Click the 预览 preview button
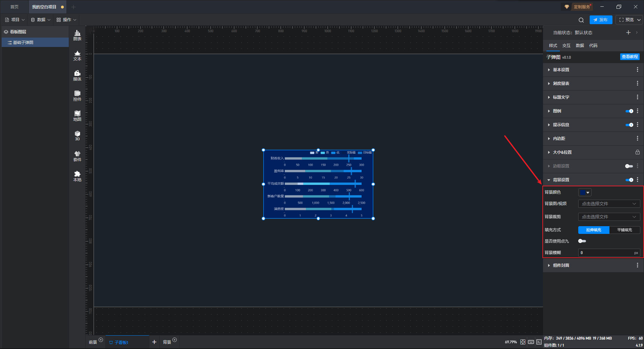The height and width of the screenshot is (349, 644). 626,20
